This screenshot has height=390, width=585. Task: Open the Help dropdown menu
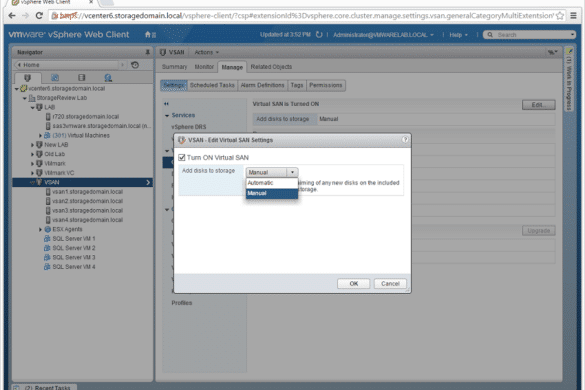coord(458,35)
